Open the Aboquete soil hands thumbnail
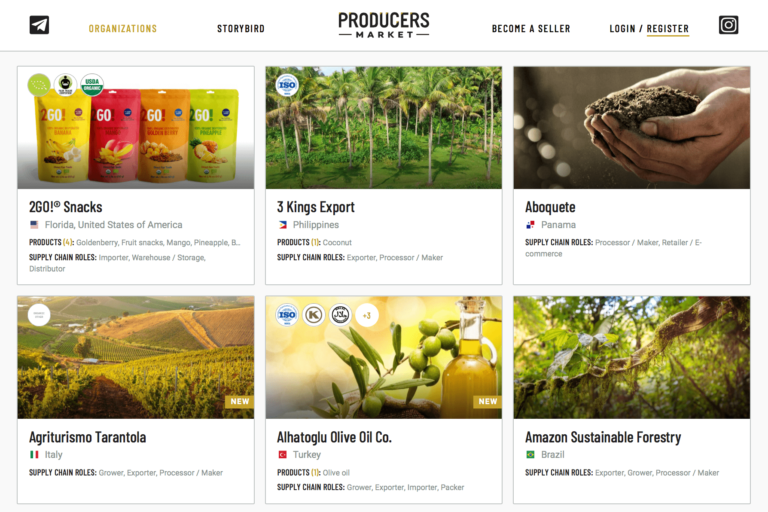768x512 pixels. click(x=632, y=127)
